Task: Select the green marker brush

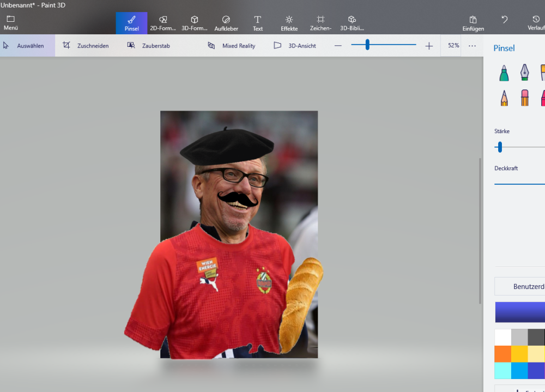Action: [x=504, y=73]
